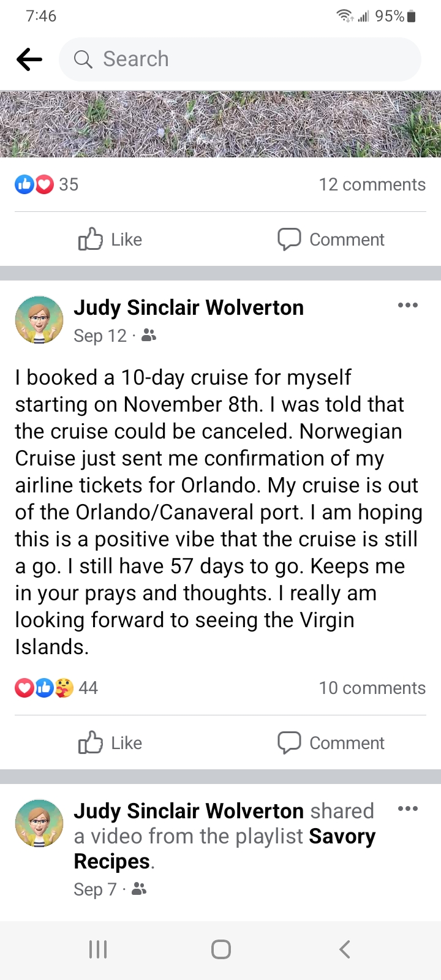Comment on the 10-day cruise post
The width and height of the screenshot is (441, 980).
[331, 743]
